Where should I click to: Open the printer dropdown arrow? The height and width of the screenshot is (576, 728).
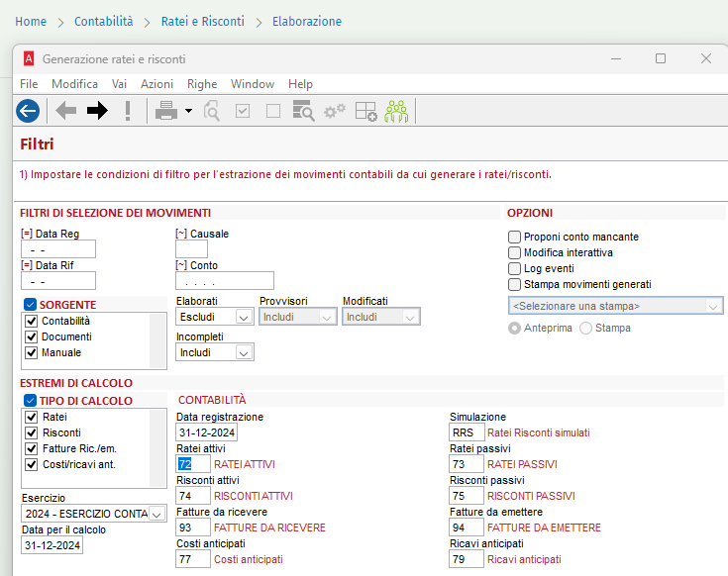pos(188,111)
